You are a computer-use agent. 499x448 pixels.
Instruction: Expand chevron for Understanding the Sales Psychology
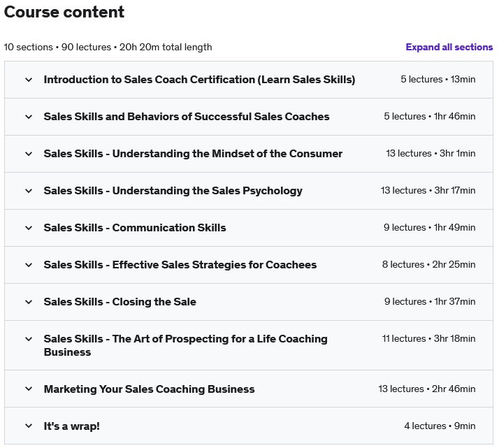click(29, 191)
